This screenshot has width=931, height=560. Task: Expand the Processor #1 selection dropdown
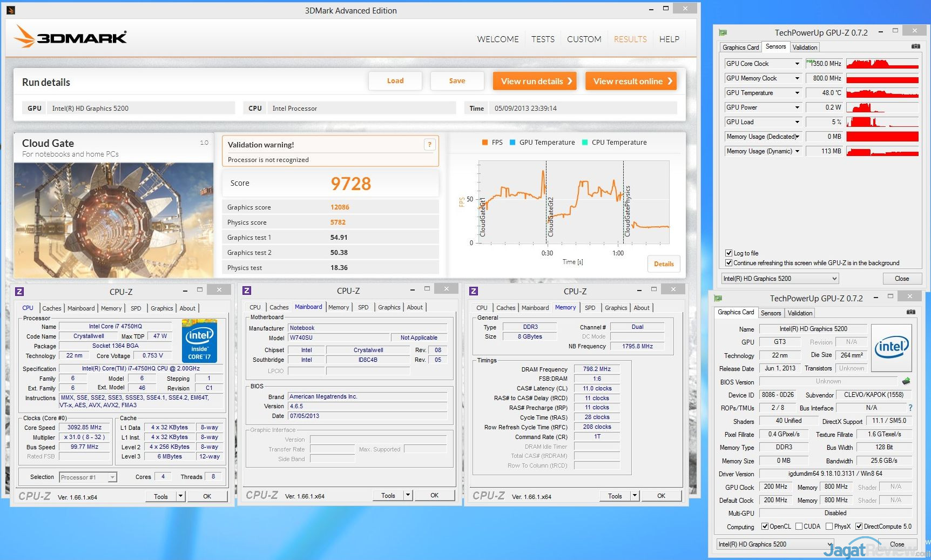[x=112, y=477]
